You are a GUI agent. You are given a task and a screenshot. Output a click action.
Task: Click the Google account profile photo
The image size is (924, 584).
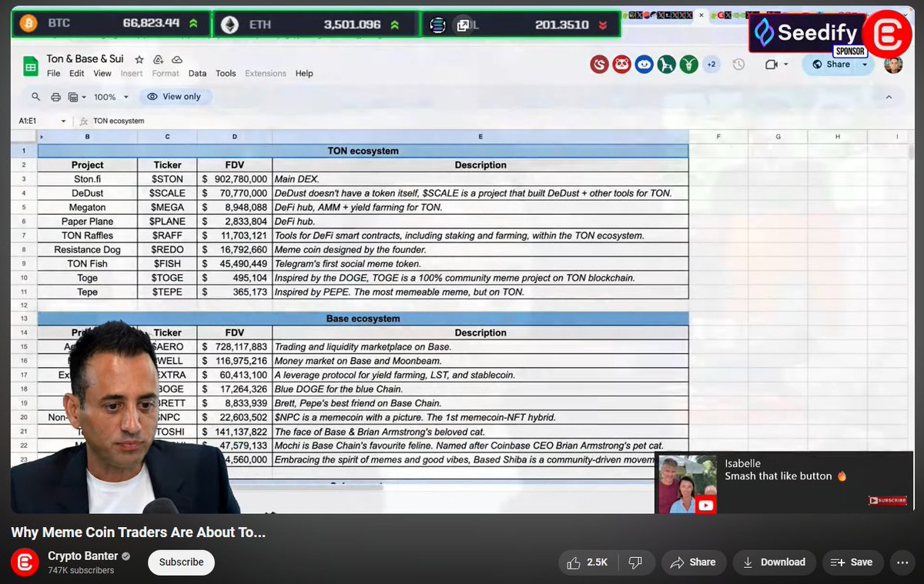[893, 65]
